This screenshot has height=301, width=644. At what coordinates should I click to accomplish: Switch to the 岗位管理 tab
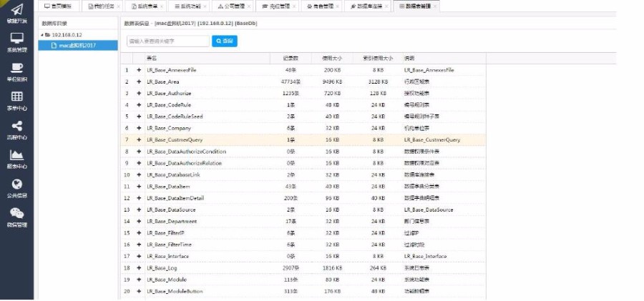(276, 6)
